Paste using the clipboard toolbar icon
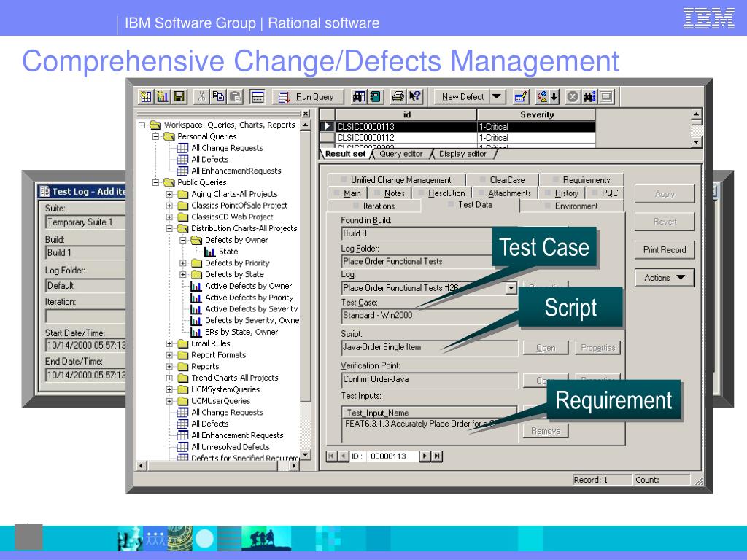747x560 pixels. [235, 97]
